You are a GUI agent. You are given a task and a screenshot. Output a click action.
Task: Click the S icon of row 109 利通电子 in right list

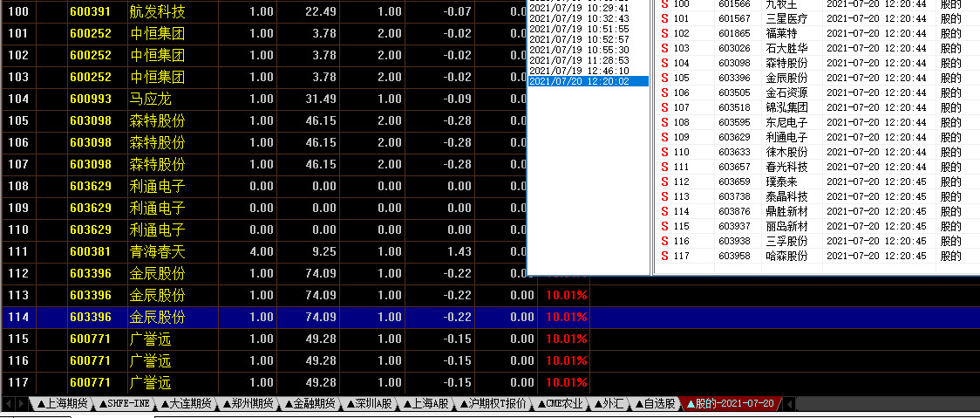(664, 138)
